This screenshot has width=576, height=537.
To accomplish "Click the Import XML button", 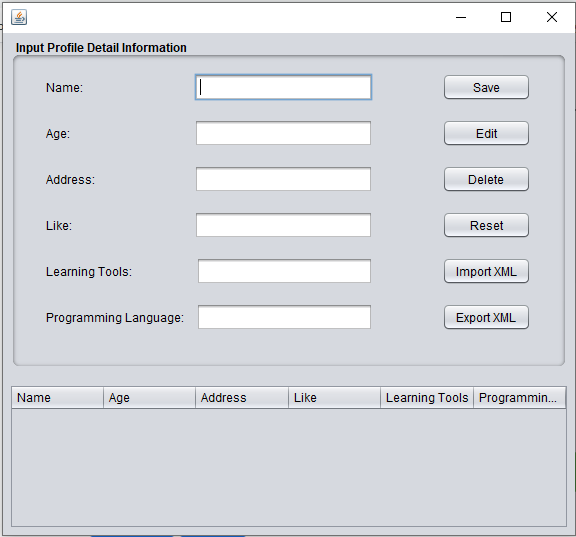I will pyautogui.click(x=486, y=271).
